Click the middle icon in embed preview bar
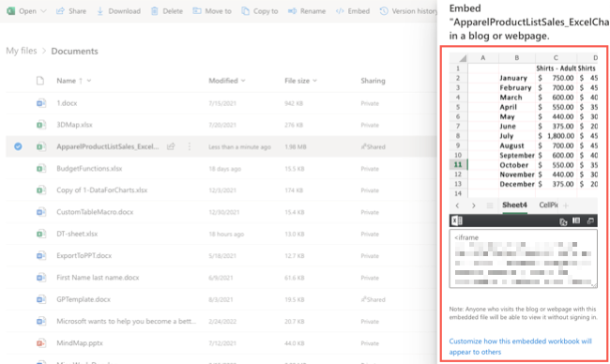610x364 pixels. (576, 220)
